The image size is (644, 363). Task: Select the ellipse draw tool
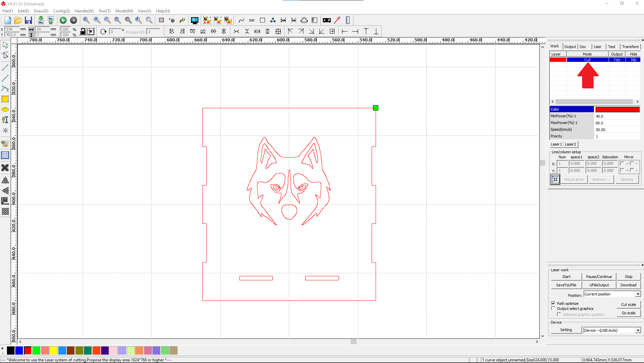5,110
